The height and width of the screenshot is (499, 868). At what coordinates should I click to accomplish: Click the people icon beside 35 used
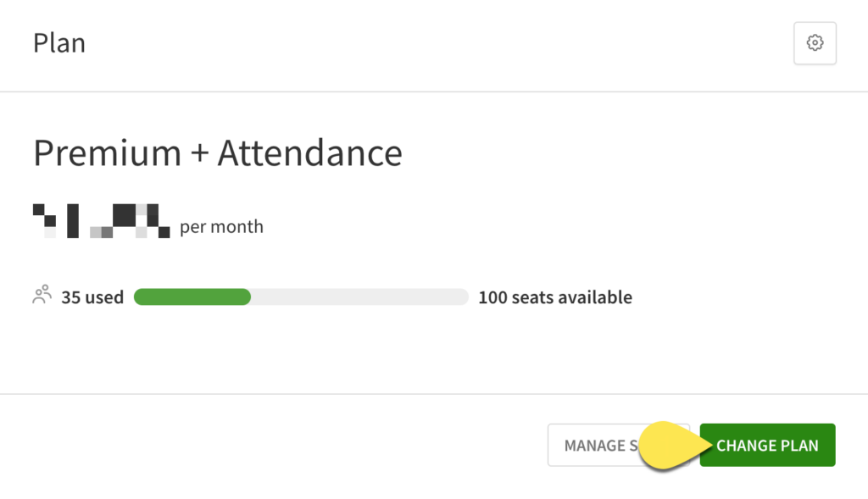[x=42, y=296]
